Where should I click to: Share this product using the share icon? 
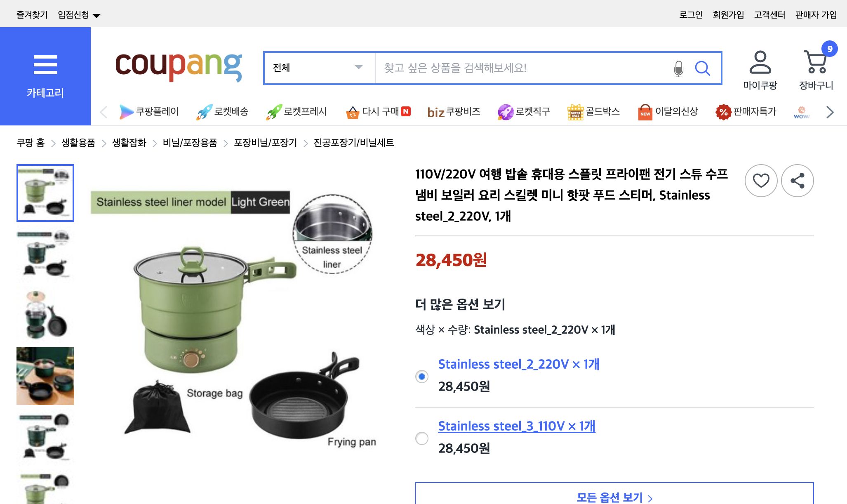point(797,180)
